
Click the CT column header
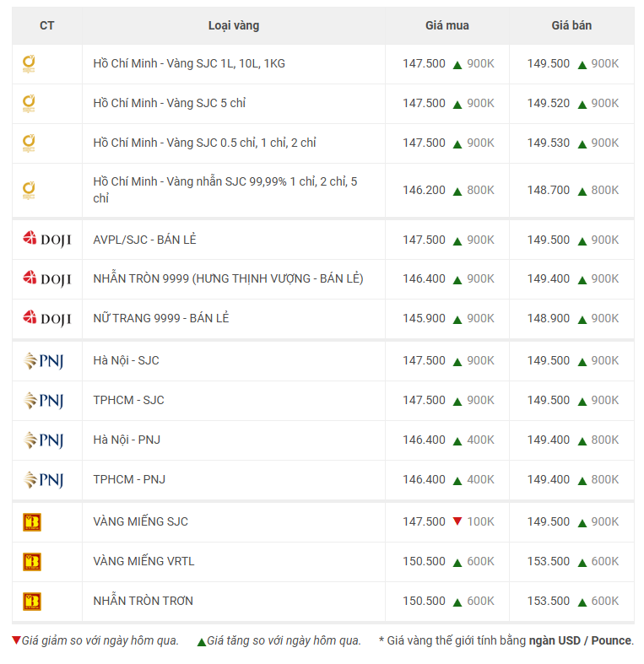click(x=47, y=25)
